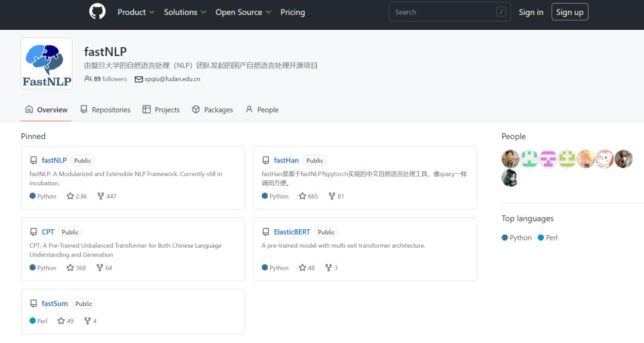Click the 89 followers people icon
Image resolution: width=644 pixels, height=343 pixels.
pyautogui.click(x=88, y=79)
